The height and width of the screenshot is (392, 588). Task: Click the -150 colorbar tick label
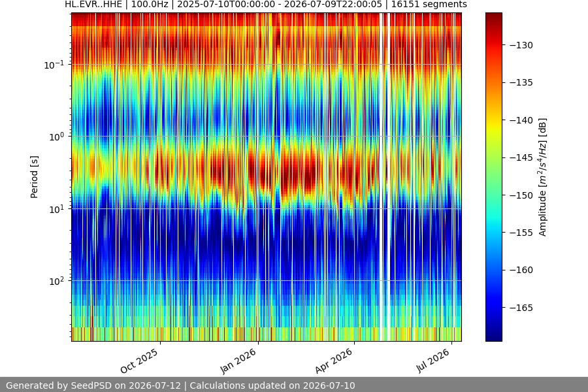tap(521, 195)
